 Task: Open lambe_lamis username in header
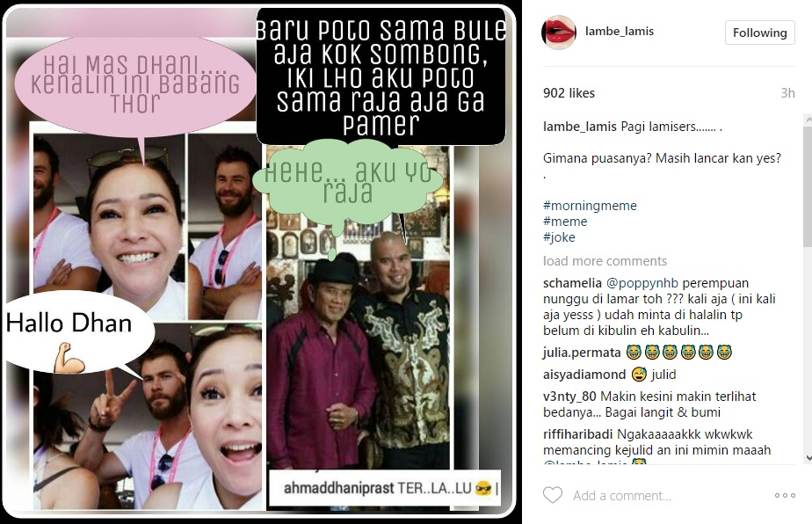[x=620, y=31]
